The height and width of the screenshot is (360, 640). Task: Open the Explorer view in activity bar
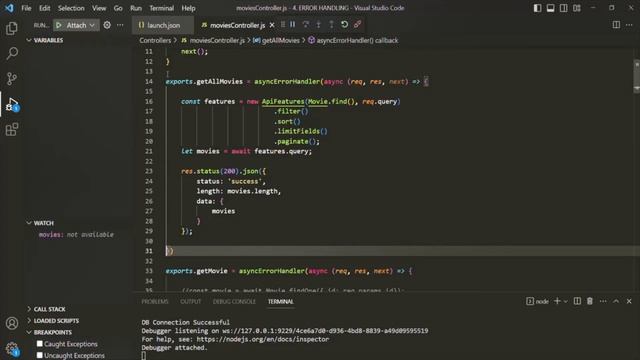tap(12, 28)
